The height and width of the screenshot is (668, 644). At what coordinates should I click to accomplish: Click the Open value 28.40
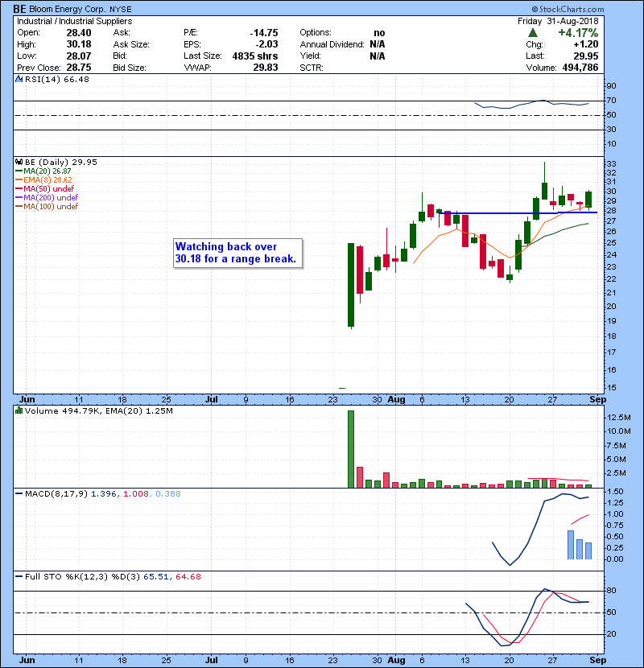pyautogui.click(x=79, y=33)
